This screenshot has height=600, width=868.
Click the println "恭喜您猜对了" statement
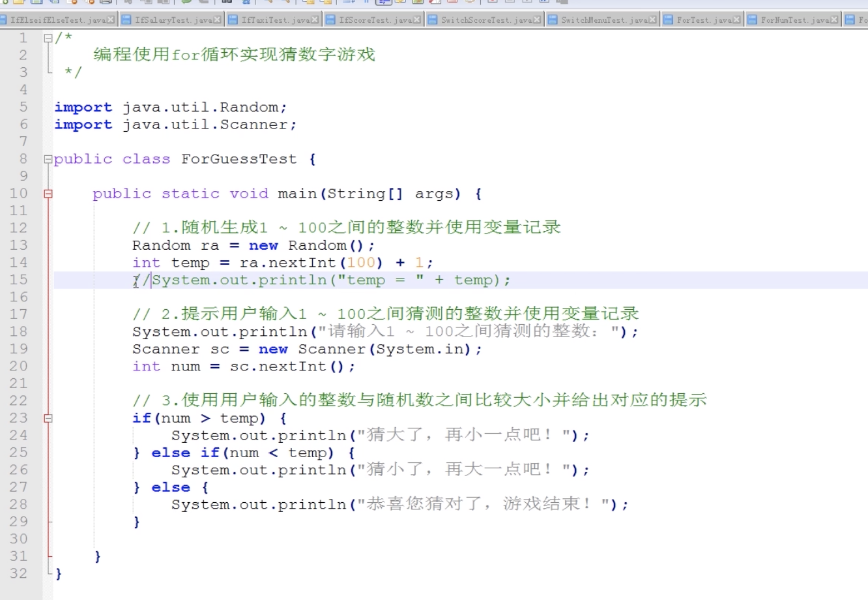(x=400, y=504)
